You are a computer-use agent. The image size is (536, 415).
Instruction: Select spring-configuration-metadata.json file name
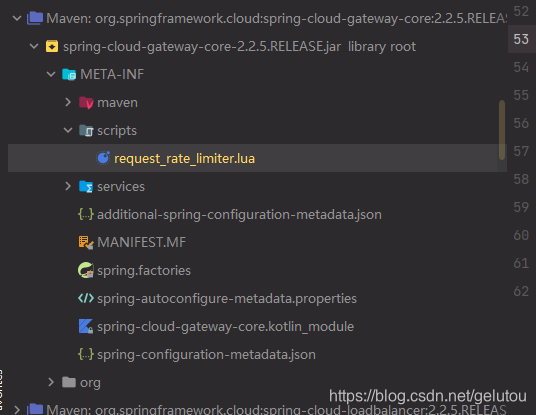[206, 355]
